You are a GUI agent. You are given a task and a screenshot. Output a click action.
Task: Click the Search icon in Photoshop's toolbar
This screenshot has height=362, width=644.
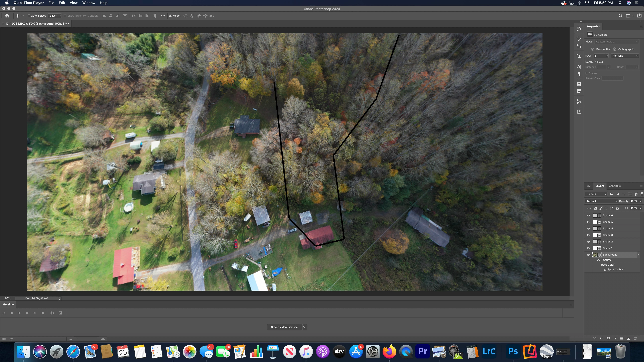pos(620,16)
